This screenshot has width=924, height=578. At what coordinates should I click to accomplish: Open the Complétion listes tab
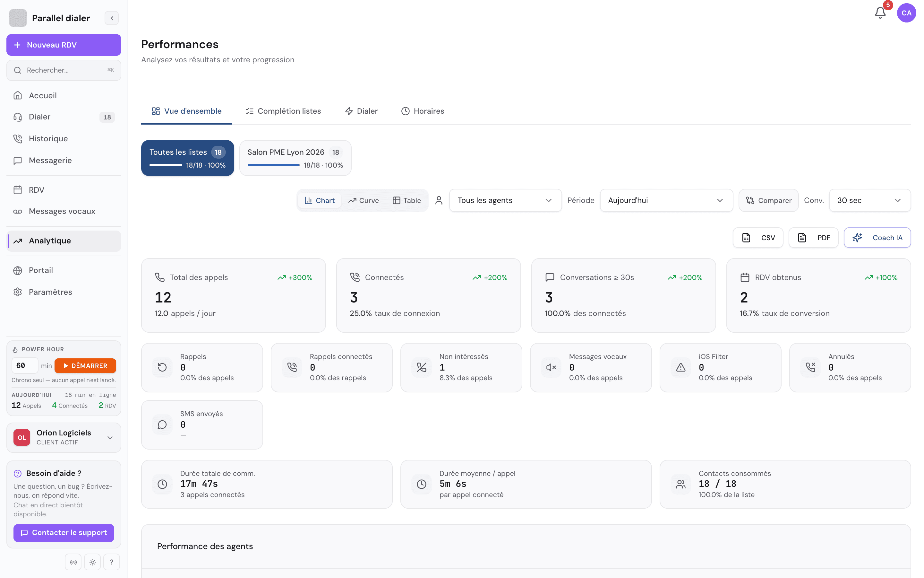coord(283,111)
